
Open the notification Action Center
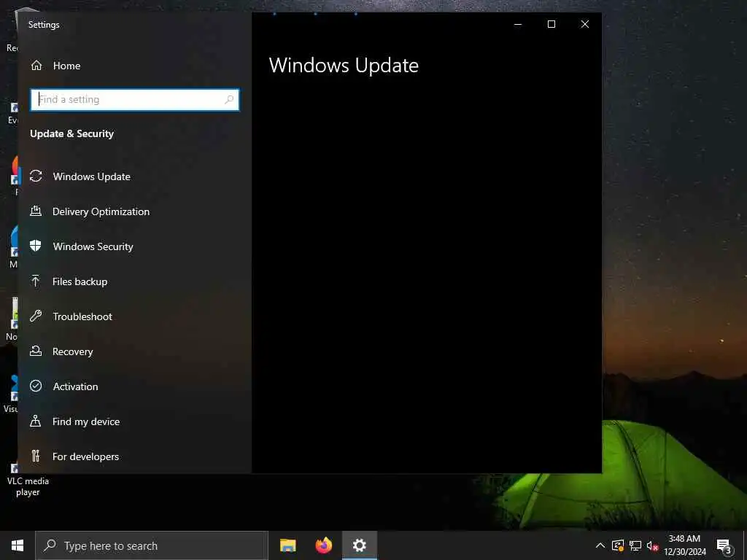[x=724, y=545]
